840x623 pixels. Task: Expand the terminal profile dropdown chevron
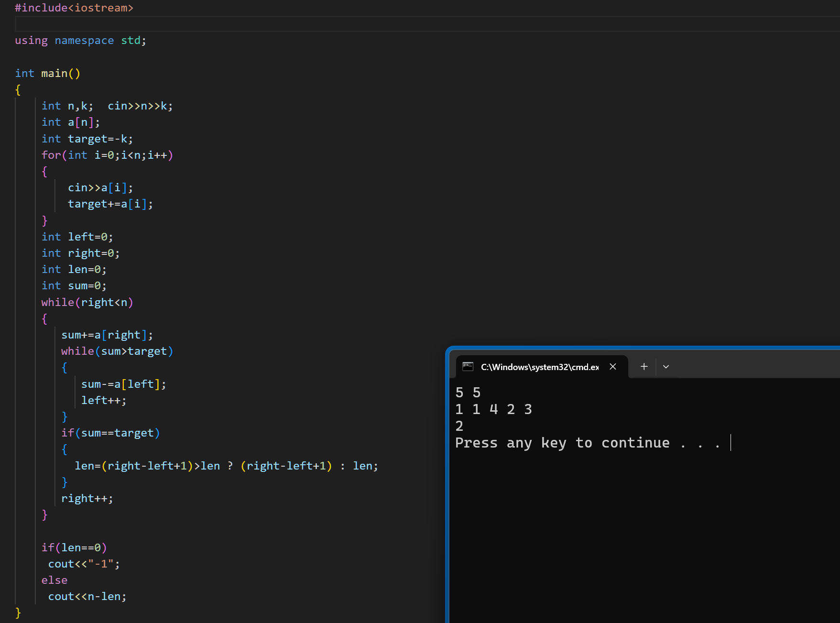666,367
